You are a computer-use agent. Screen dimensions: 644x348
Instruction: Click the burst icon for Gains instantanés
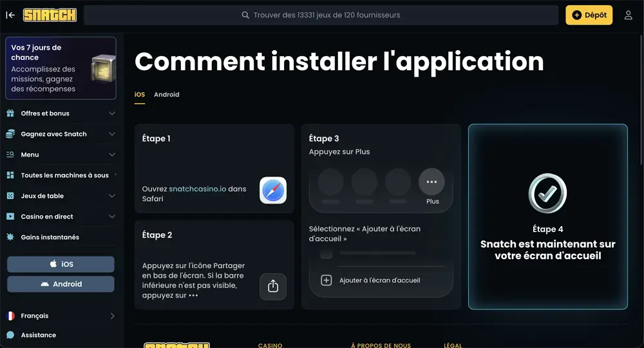coord(10,237)
